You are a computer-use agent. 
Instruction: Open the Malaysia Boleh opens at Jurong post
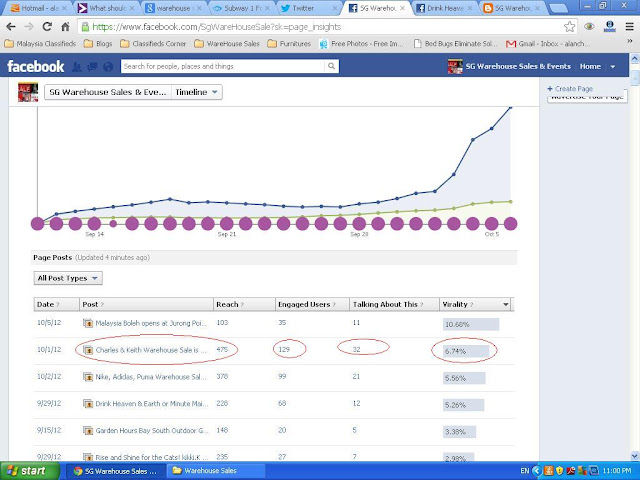click(x=152, y=323)
